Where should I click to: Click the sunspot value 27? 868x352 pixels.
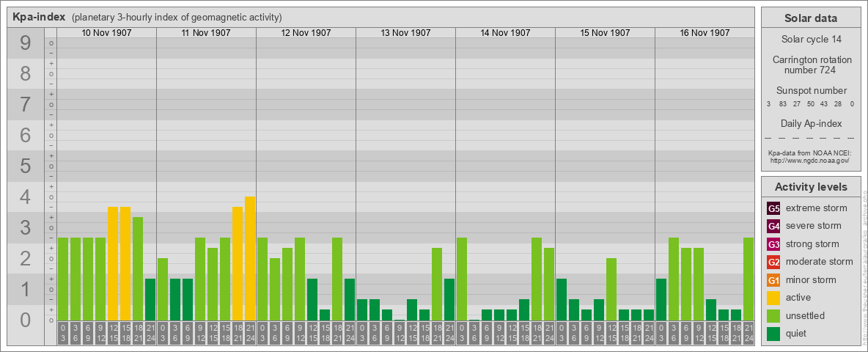pos(797,104)
